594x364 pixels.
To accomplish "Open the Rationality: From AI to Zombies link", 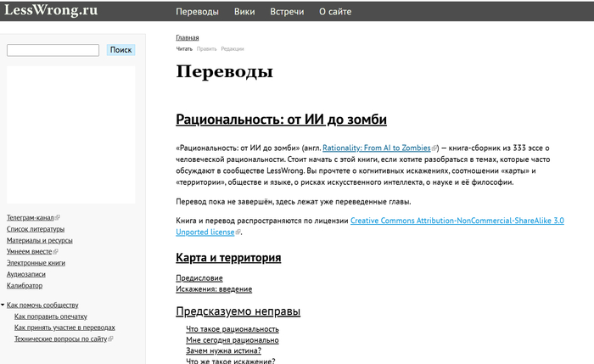I will [x=377, y=148].
